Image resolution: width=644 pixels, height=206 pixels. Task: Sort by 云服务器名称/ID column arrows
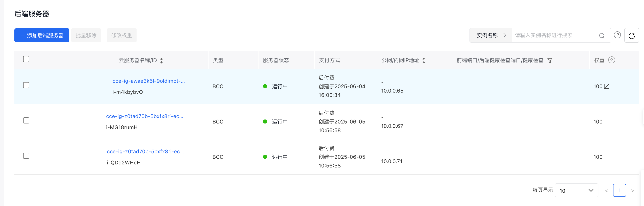pos(161,60)
